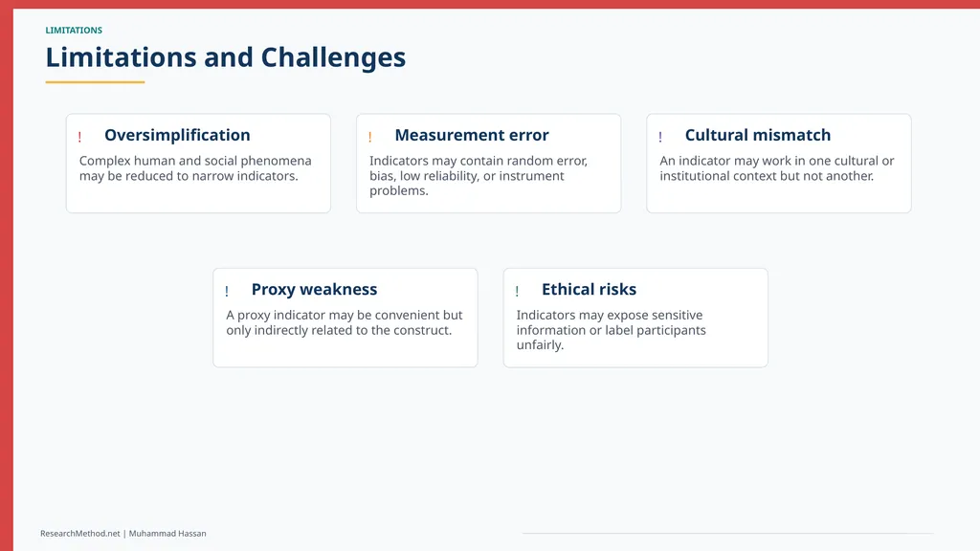Select the Cultural mismatch card heading
This screenshot has width=980, height=551.
coord(758,135)
